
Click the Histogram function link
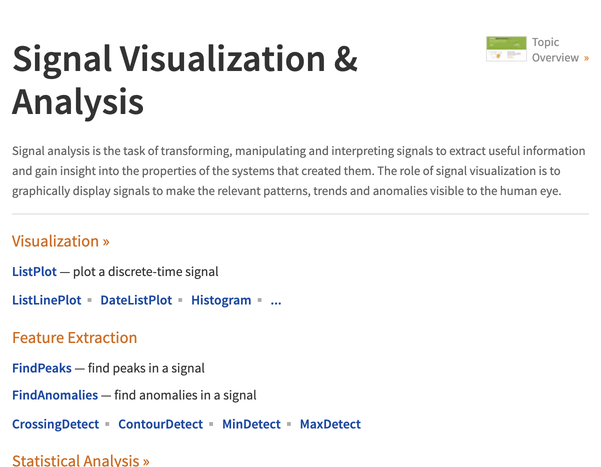[x=221, y=300]
